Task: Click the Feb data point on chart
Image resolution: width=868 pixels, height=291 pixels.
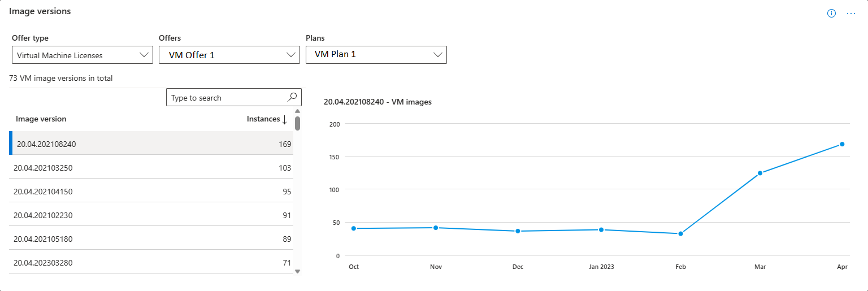Action: 680,233
